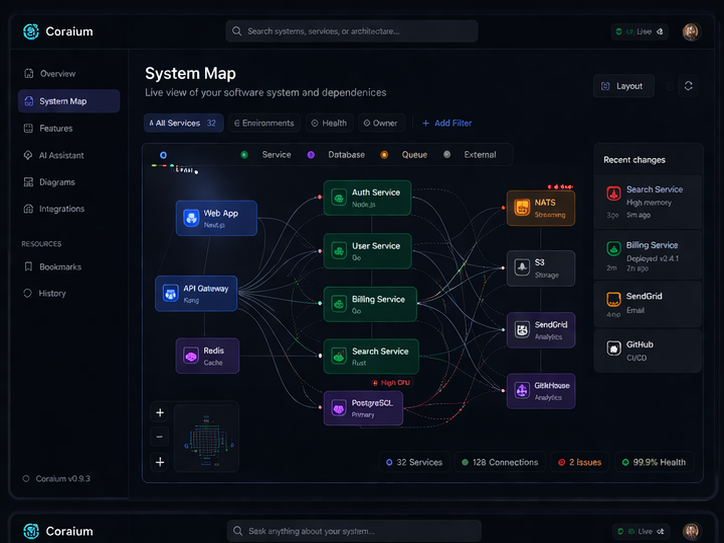The height and width of the screenshot is (543, 724).
Task: Select System Map in the sidebar
Action: point(69,101)
